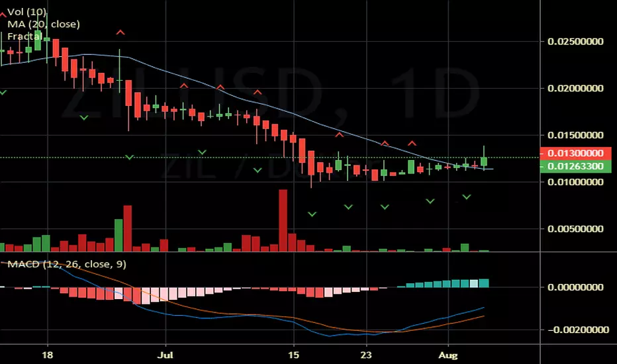The width and height of the screenshot is (617, 364).
Task: Select the date label 23 on time axis
Action: coord(366,355)
